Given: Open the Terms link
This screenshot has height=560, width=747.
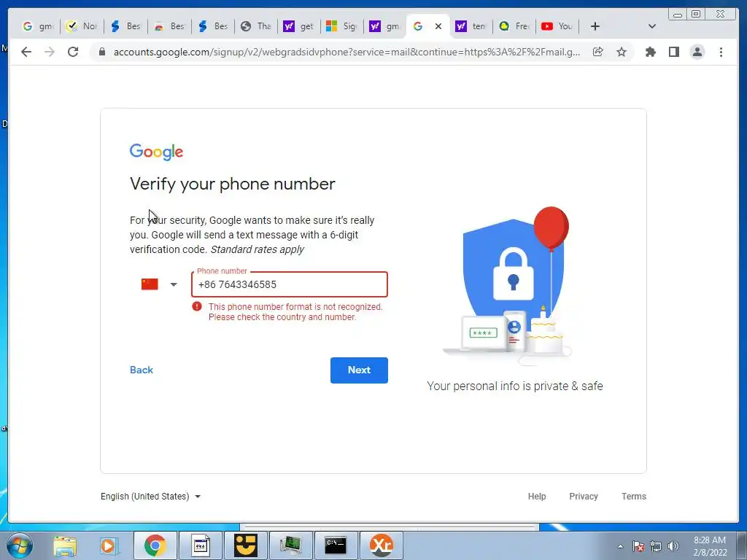Looking at the screenshot, I should pyautogui.click(x=634, y=496).
